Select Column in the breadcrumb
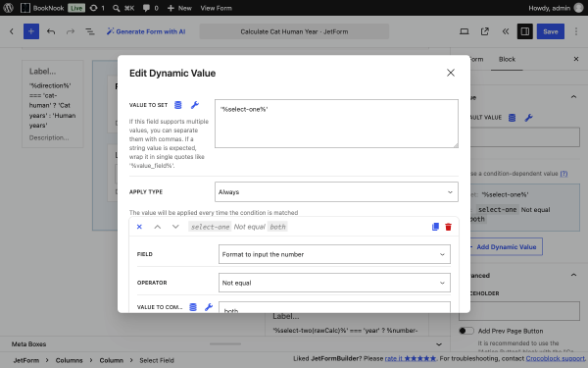The height and width of the screenshot is (368, 588). (112, 360)
